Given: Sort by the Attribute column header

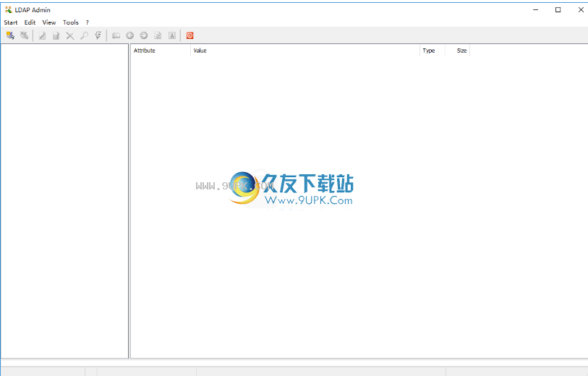Looking at the screenshot, I should click(161, 51).
